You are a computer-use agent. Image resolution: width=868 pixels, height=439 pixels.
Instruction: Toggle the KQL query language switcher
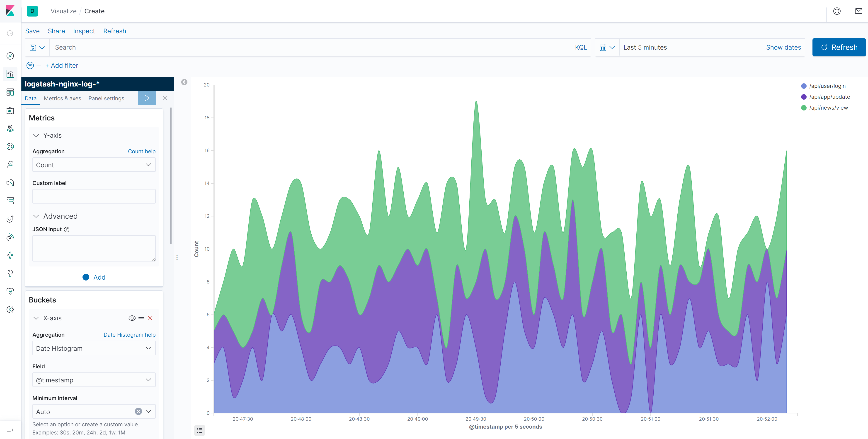pyautogui.click(x=581, y=48)
